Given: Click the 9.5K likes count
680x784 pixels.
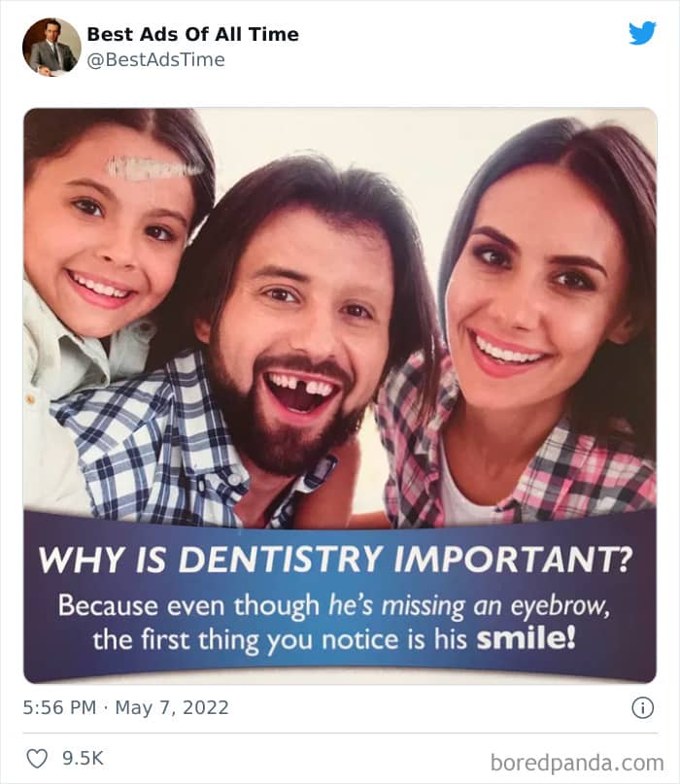Looking at the screenshot, I should tap(84, 758).
